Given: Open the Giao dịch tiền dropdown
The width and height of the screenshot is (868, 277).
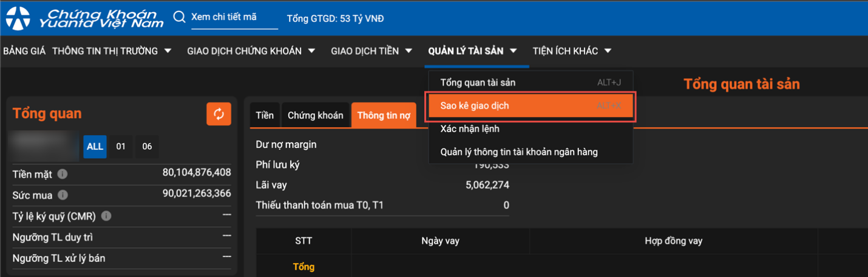Looking at the screenshot, I should (x=371, y=51).
